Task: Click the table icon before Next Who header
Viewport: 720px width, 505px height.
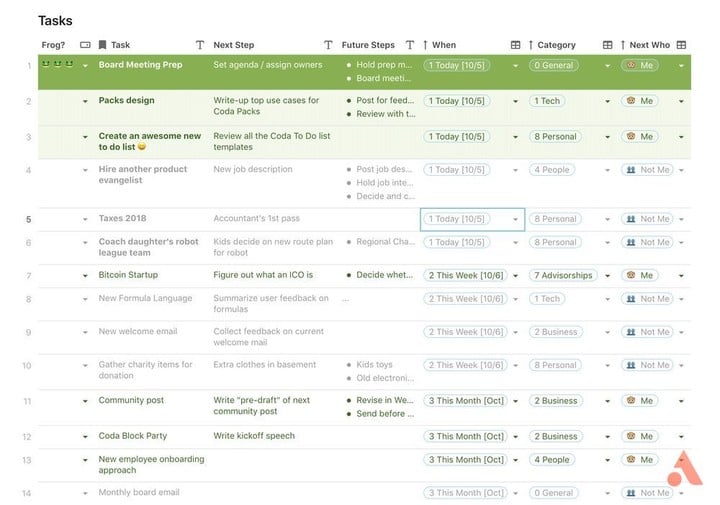Action: click(607, 45)
